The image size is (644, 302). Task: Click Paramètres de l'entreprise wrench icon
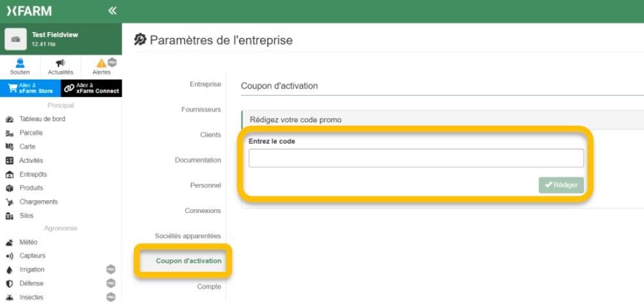pyautogui.click(x=140, y=40)
